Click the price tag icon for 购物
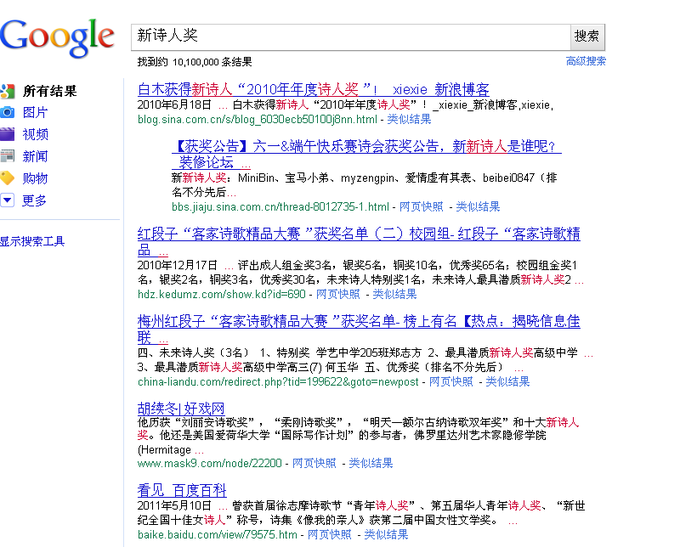 pos(8,178)
